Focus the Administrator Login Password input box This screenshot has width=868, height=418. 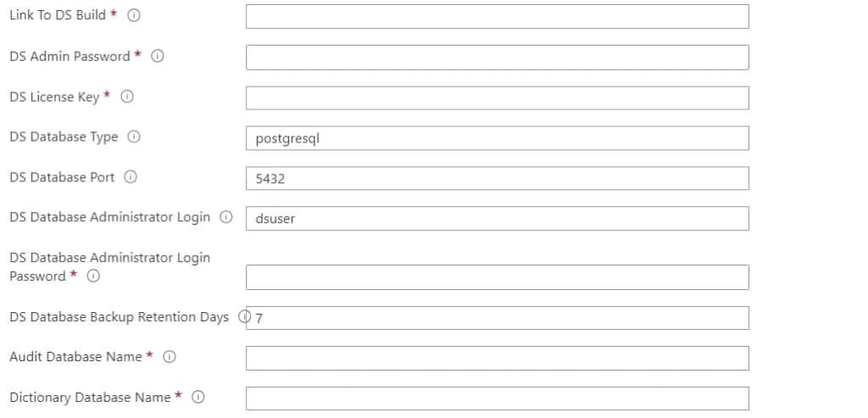(x=497, y=277)
